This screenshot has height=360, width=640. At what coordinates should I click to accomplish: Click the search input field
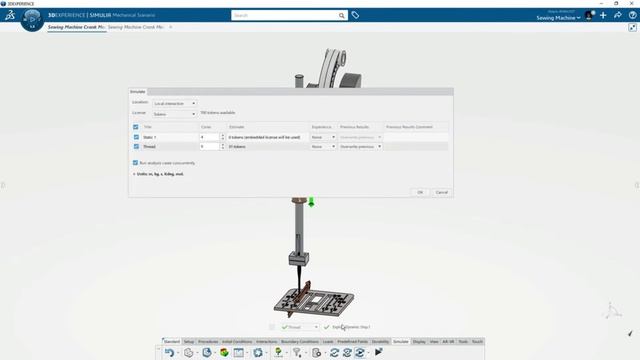click(x=284, y=16)
